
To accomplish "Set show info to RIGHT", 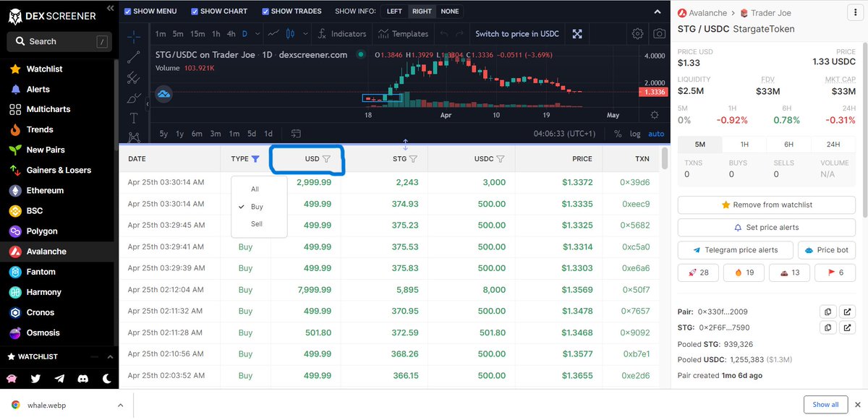I will [422, 12].
